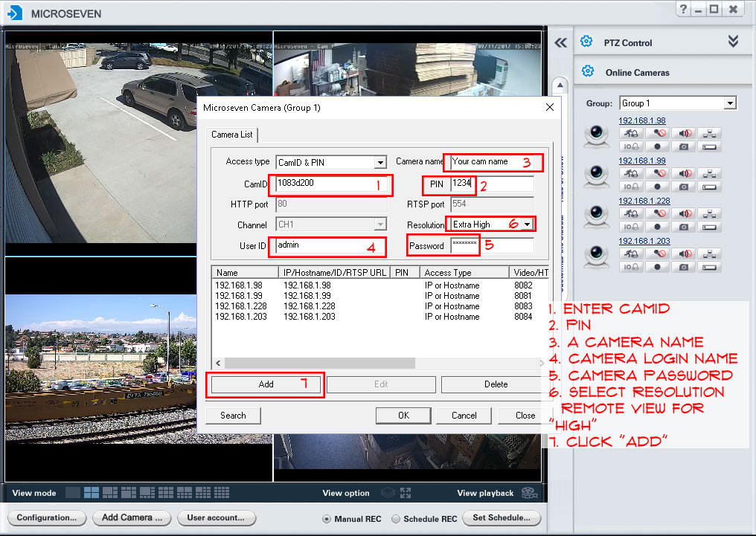The width and height of the screenshot is (756, 536).
Task: Click the MICROSEVEN logo icon
Action: coord(14,13)
